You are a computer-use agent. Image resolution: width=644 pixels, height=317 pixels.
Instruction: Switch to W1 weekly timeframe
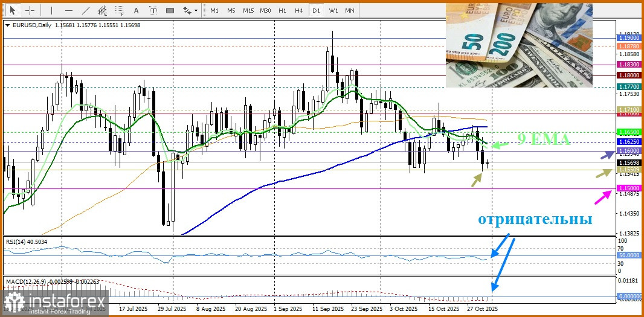point(333,10)
